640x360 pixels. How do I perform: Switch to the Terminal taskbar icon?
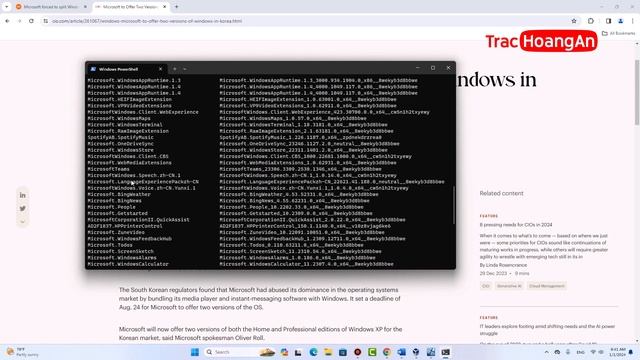click(445, 352)
